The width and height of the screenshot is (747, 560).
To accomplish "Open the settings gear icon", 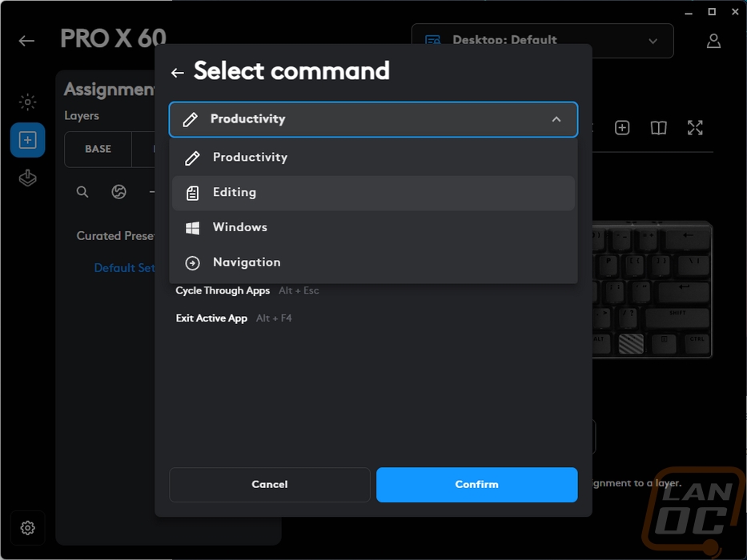I will [28, 528].
